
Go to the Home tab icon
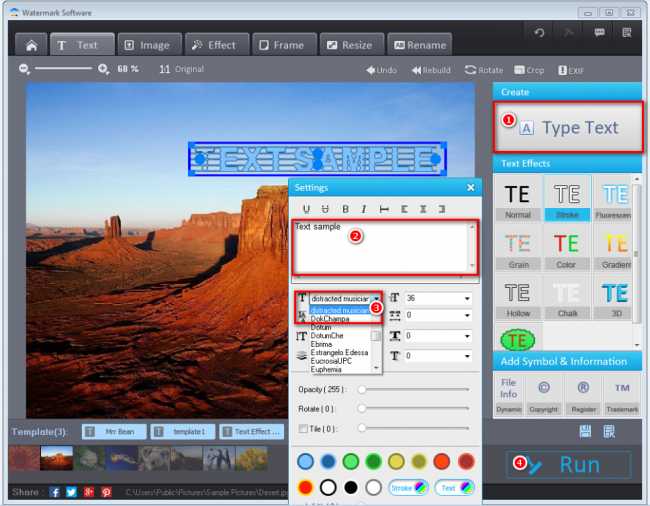[32, 45]
